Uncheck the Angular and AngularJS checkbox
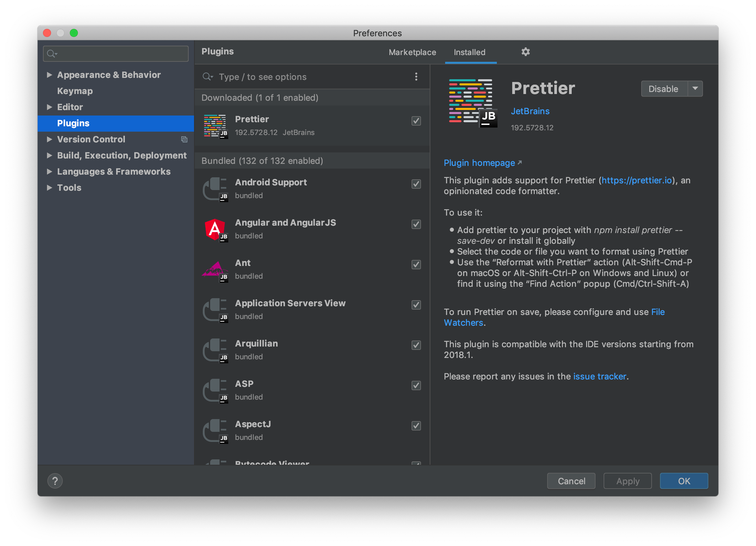Viewport: 756px width, 546px height. [x=416, y=224]
